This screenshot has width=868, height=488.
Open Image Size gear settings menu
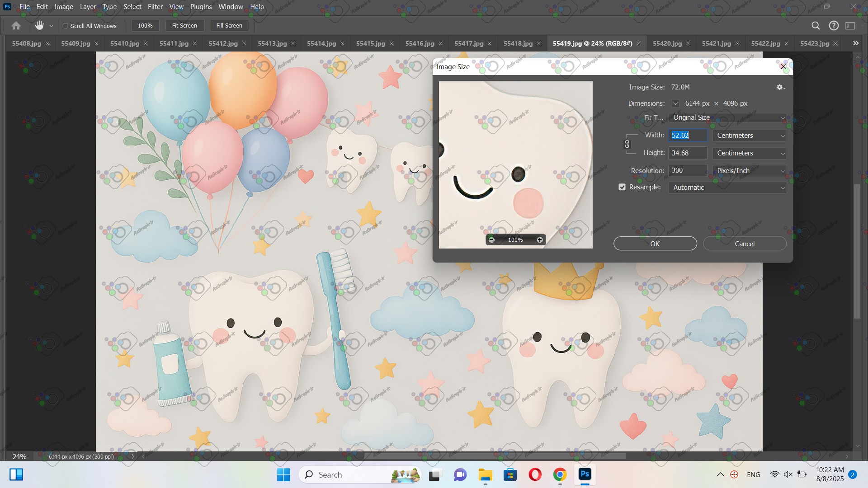(x=780, y=87)
